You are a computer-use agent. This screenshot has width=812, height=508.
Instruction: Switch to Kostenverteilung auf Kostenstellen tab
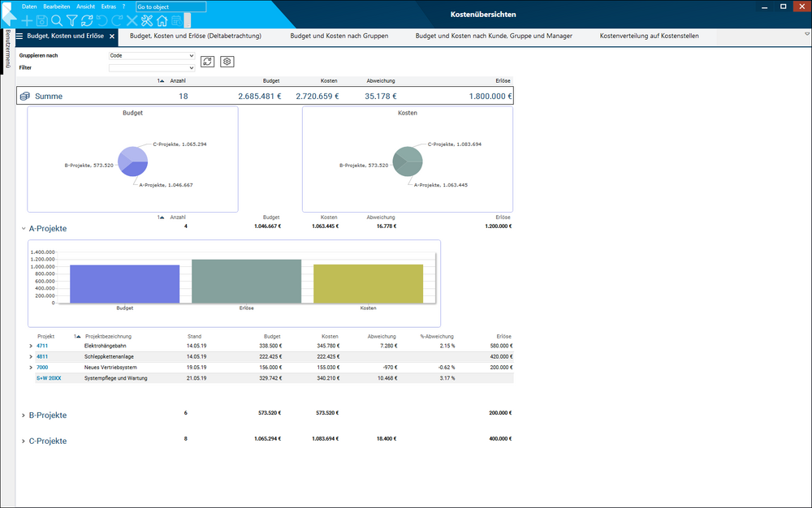(x=649, y=37)
